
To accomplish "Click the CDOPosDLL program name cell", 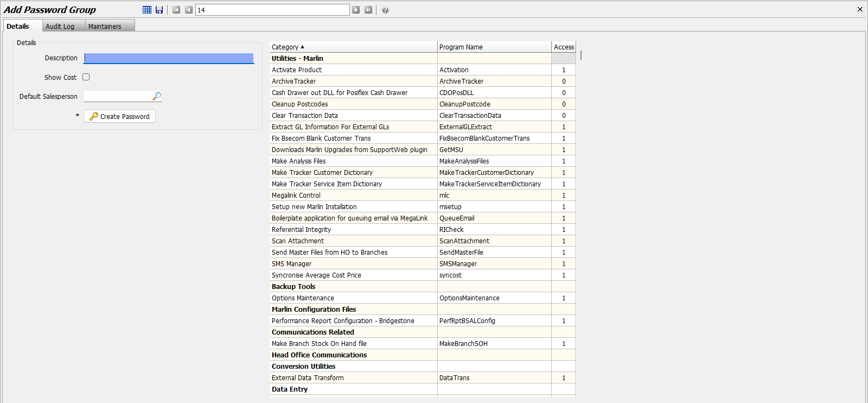I will 494,92.
